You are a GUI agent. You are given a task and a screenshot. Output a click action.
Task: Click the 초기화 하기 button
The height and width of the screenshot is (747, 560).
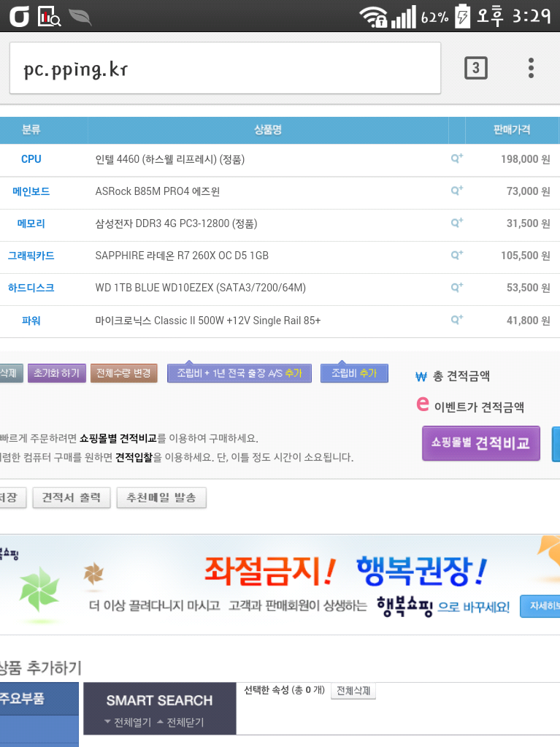[x=57, y=373]
